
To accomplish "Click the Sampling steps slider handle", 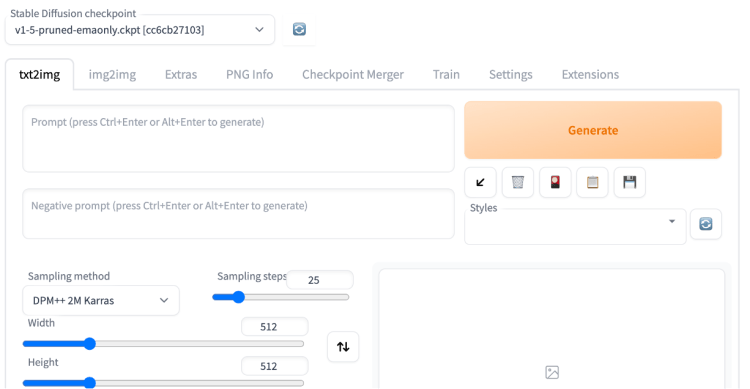I will (238, 297).
